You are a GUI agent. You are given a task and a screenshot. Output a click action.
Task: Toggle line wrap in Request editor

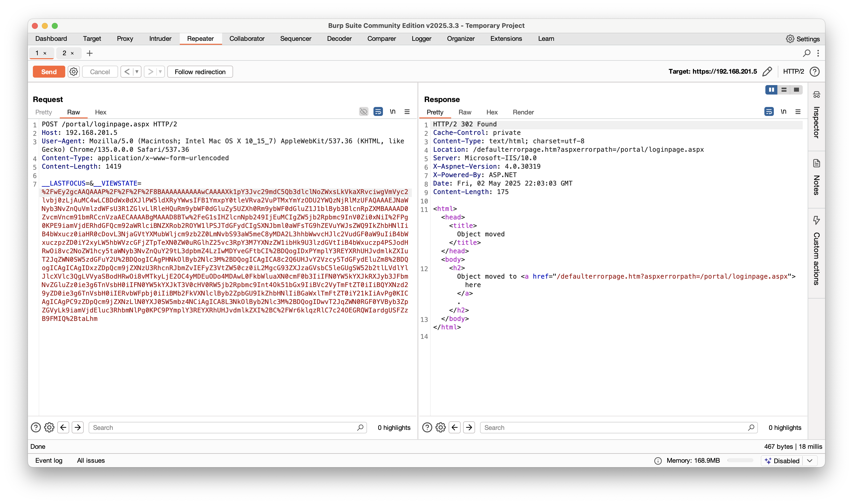378,111
